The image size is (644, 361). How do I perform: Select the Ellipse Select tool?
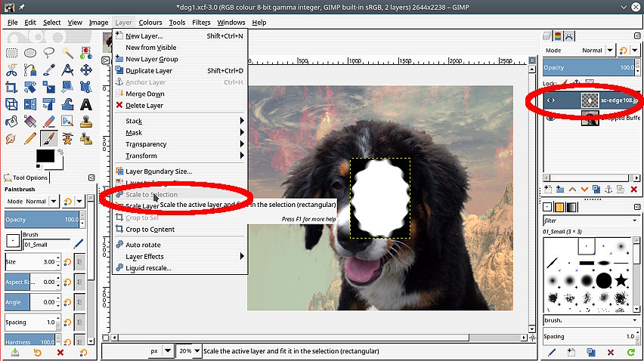coord(30,53)
